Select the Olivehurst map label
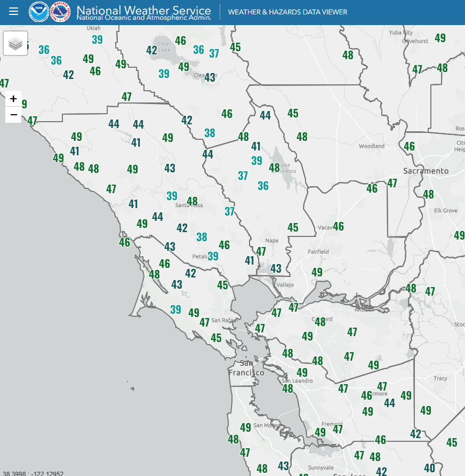 (x=415, y=41)
